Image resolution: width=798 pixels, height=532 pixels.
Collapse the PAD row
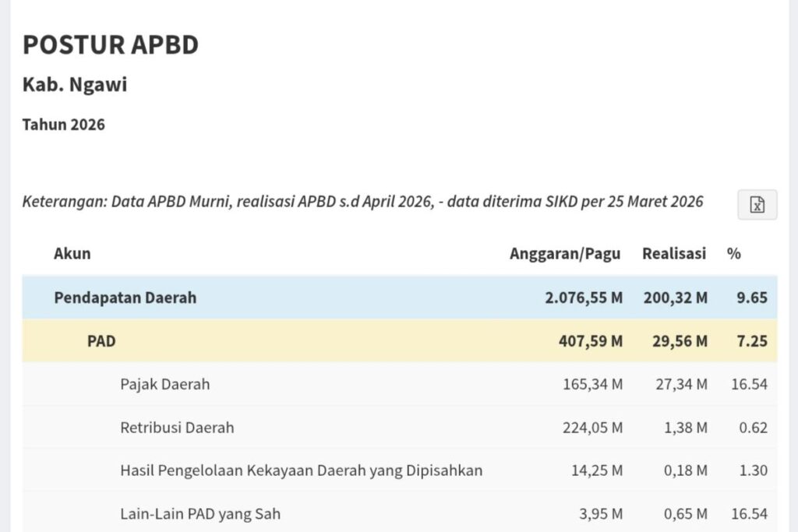[x=400, y=340]
